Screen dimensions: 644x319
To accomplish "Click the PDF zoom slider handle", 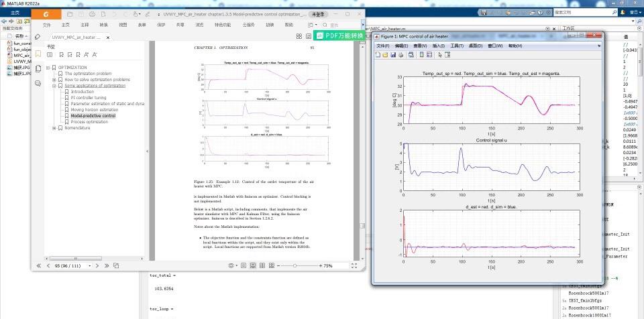I will (294, 266).
